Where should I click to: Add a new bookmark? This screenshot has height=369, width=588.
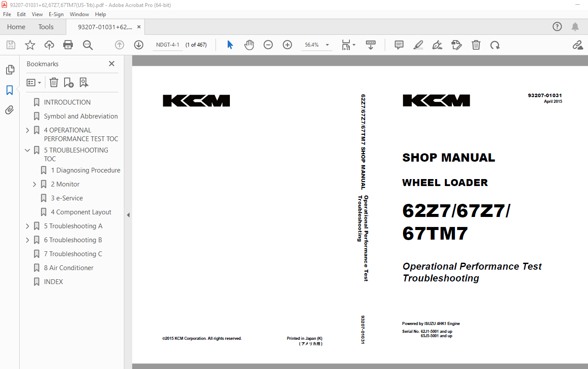[68, 82]
